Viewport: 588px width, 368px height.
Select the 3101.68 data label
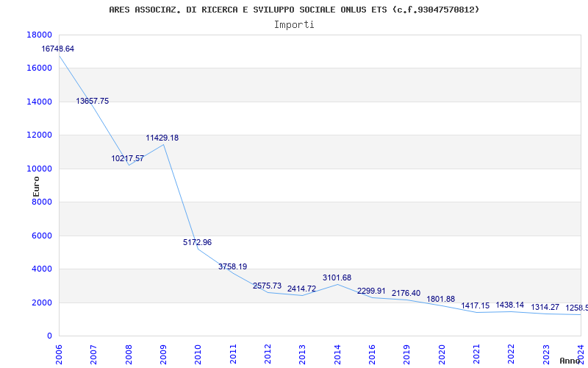(x=337, y=277)
